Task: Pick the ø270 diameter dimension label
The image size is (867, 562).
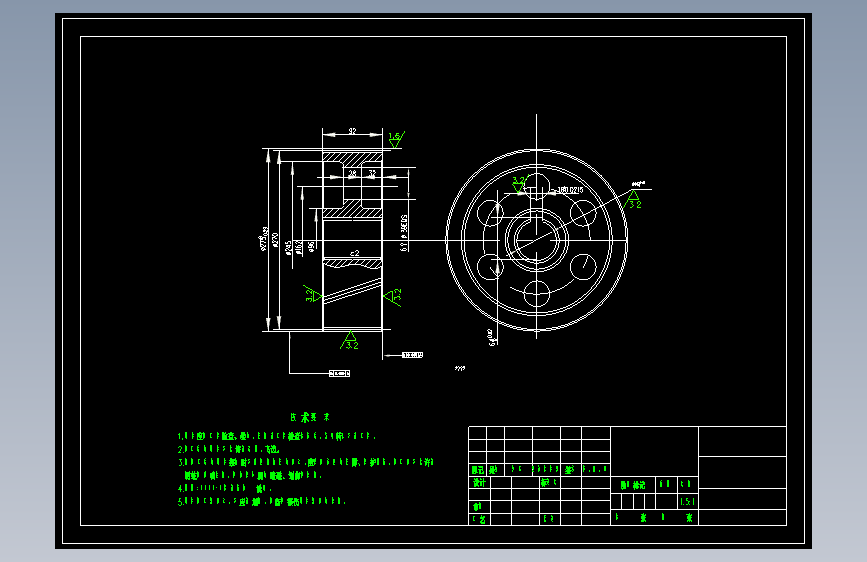Action: coord(275,240)
